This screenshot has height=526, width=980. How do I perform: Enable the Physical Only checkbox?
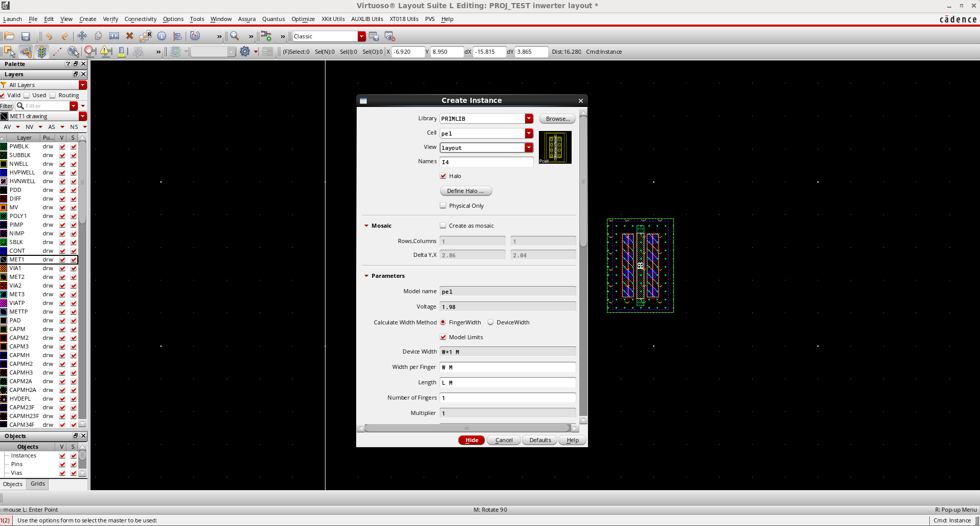click(443, 206)
